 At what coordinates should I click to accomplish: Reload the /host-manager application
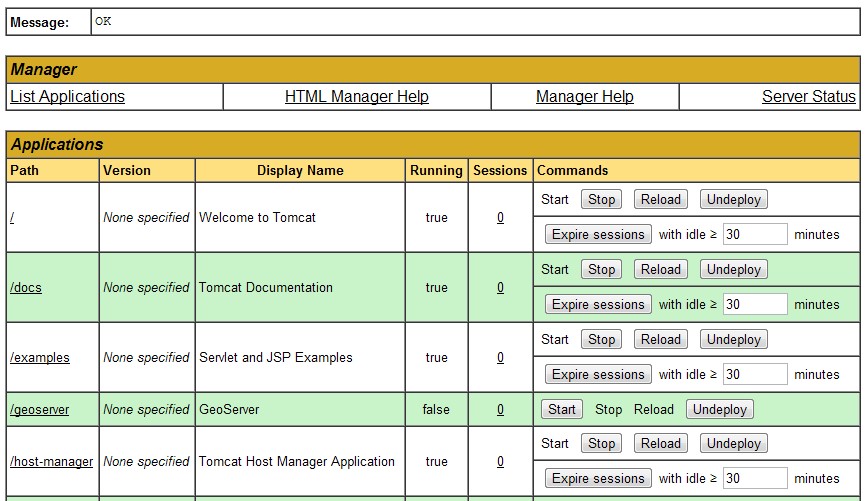coord(661,444)
